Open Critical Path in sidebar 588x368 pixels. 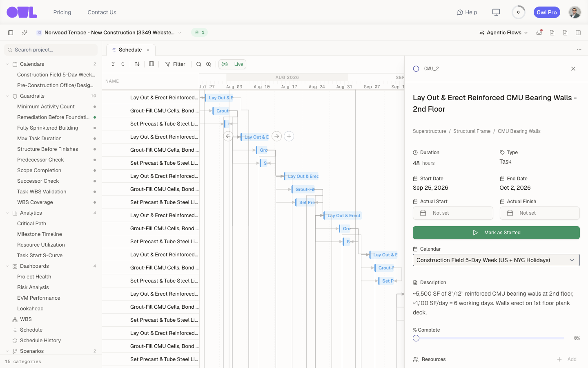click(x=31, y=224)
